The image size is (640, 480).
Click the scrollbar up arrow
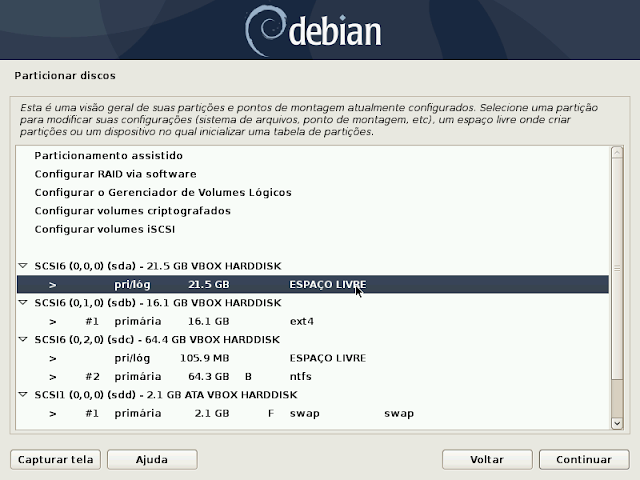tap(617, 152)
